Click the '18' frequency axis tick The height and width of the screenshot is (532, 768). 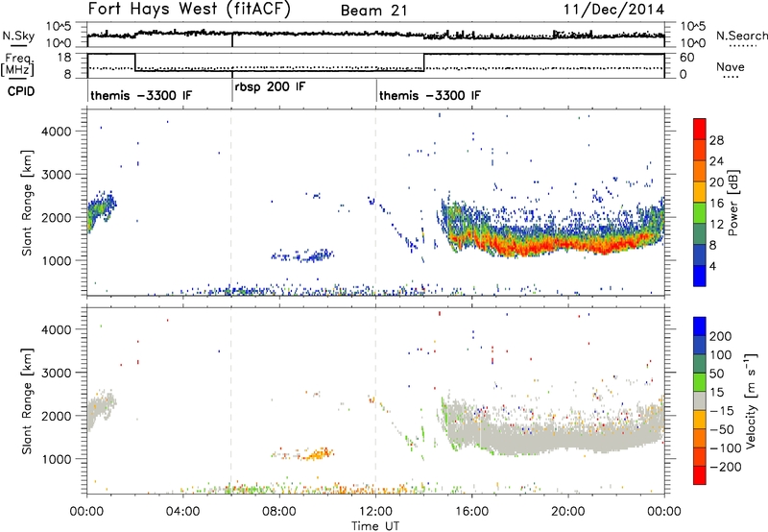point(64,58)
